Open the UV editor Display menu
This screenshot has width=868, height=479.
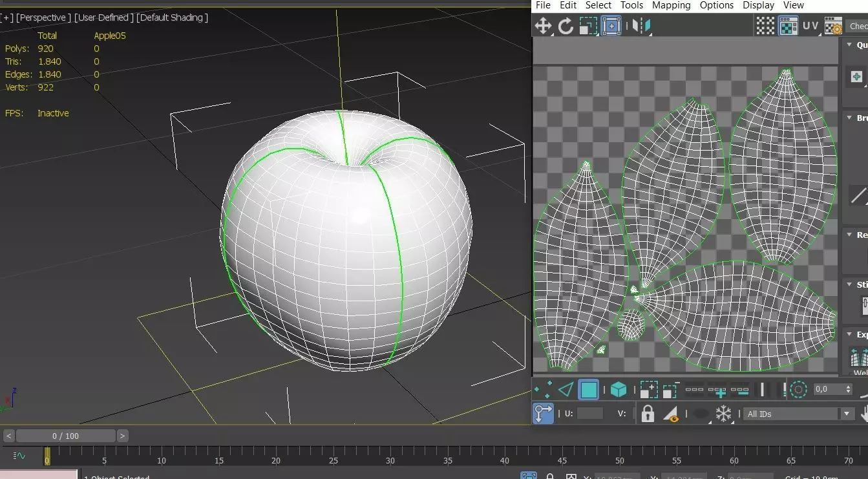pyautogui.click(x=759, y=5)
